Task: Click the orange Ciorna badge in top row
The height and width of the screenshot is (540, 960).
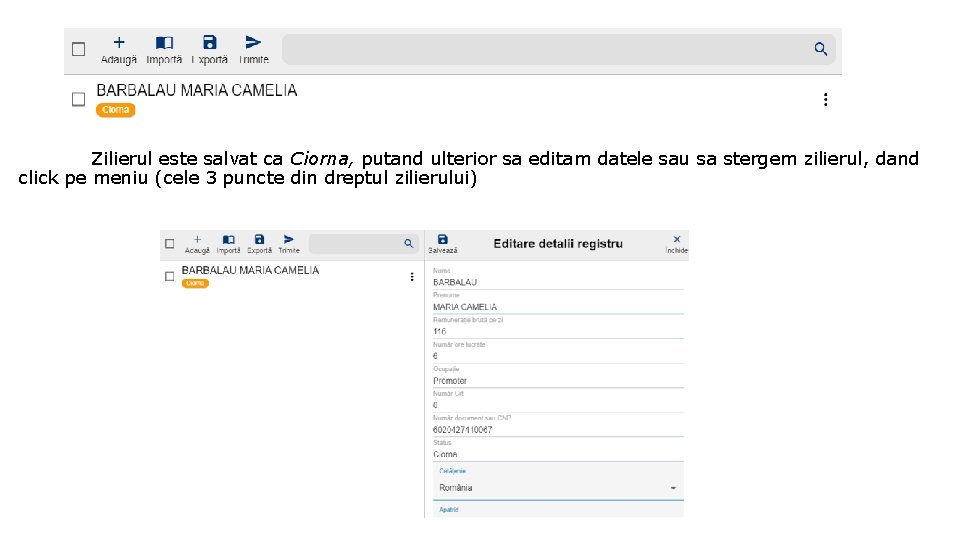Action: [x=115, y=110]
